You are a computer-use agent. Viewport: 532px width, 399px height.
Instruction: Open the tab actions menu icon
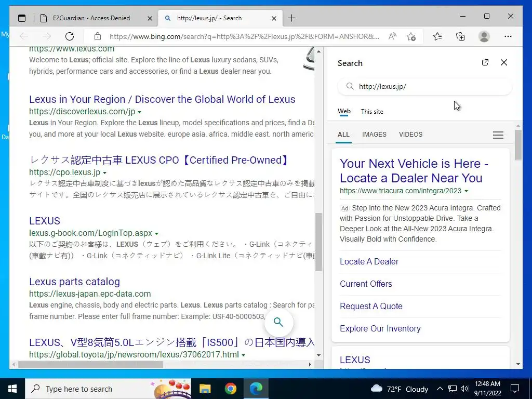[x=22, y=18]
